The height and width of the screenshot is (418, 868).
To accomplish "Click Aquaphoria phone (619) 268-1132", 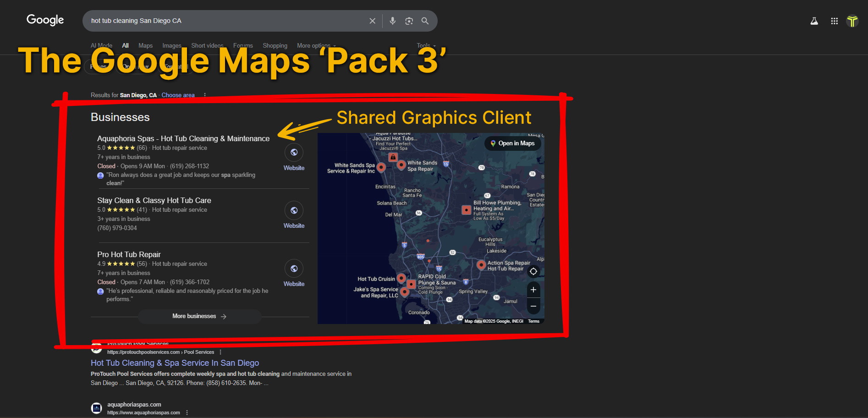I will coord(189,166).
